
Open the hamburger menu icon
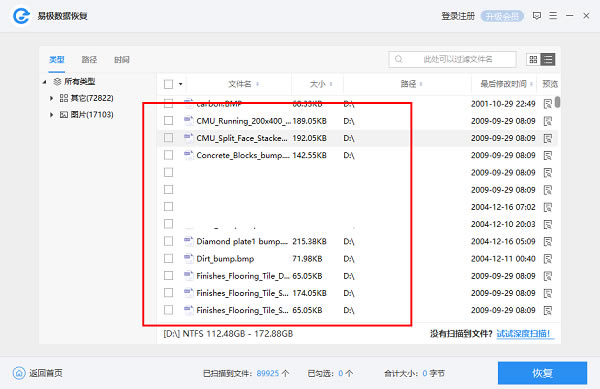[x=553, y=16]
